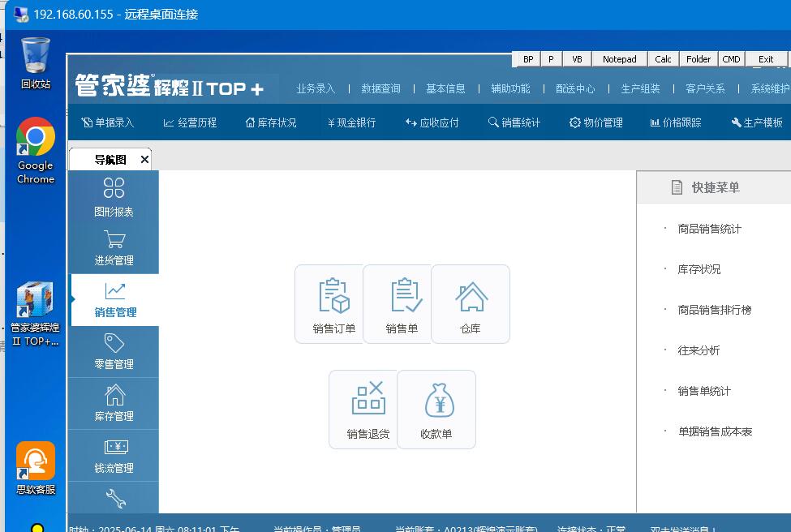This screenshot has width=791, height=532.
Task: Select the 销售管理 sidebar section
Action: click(115, 300)
